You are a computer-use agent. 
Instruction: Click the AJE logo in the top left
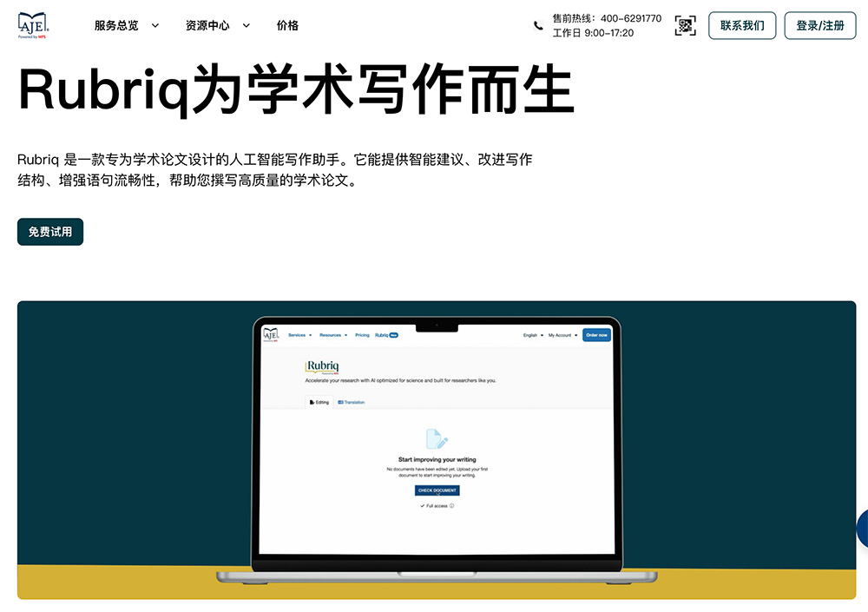(31, 25)
